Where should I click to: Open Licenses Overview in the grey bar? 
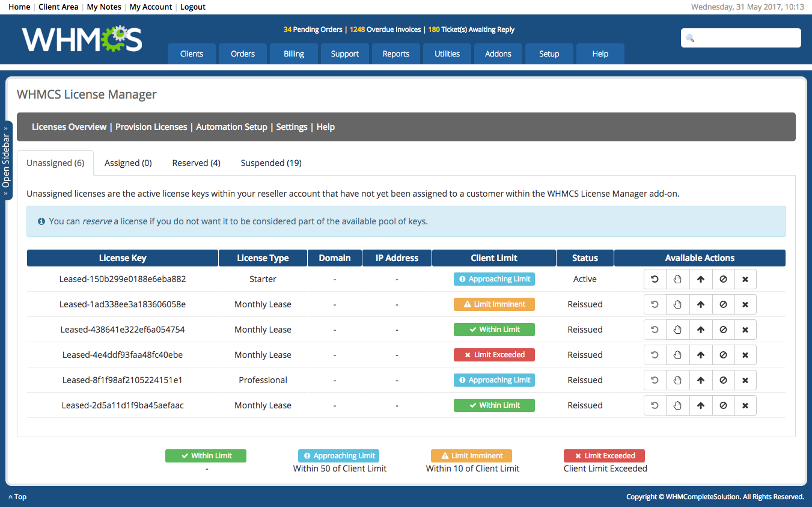[x=69, y=127]
